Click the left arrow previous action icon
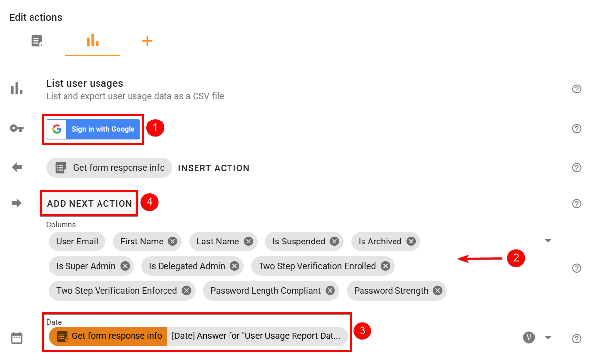 point(16,167)
